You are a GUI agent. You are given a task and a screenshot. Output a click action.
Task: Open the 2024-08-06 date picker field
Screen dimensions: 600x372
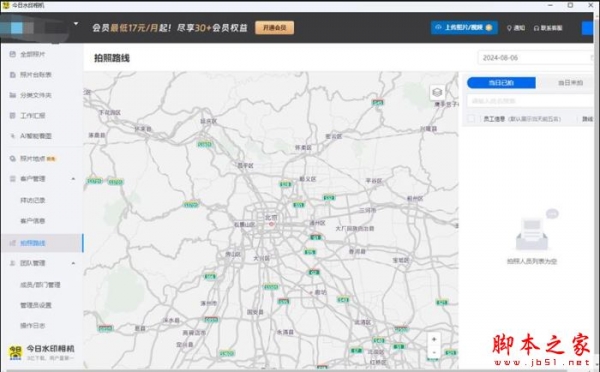(x=536, y=58)
